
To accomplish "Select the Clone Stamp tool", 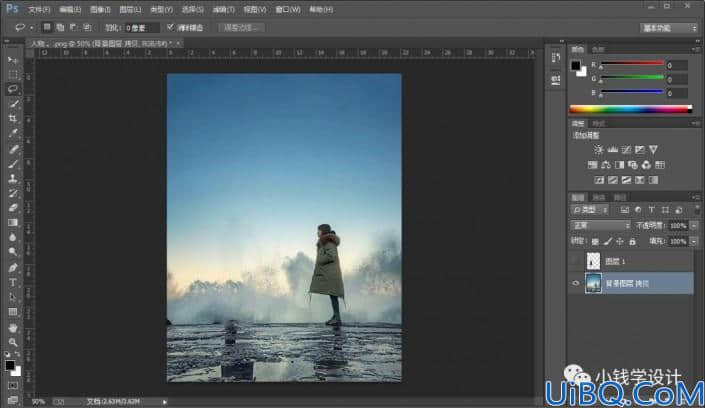I will (x=13, y=178).
